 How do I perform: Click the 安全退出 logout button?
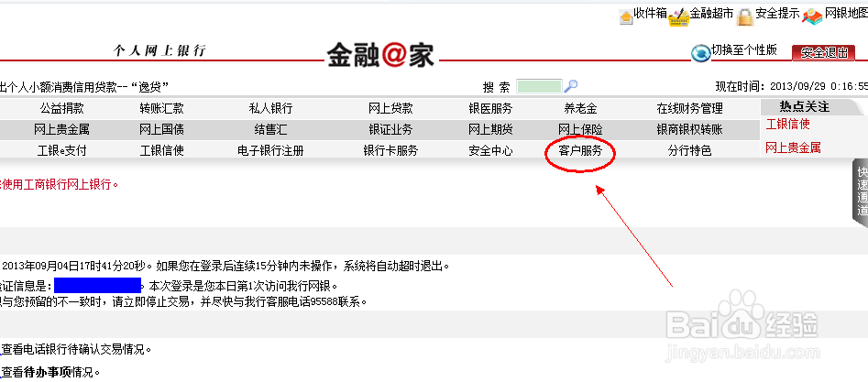point(824,52)
